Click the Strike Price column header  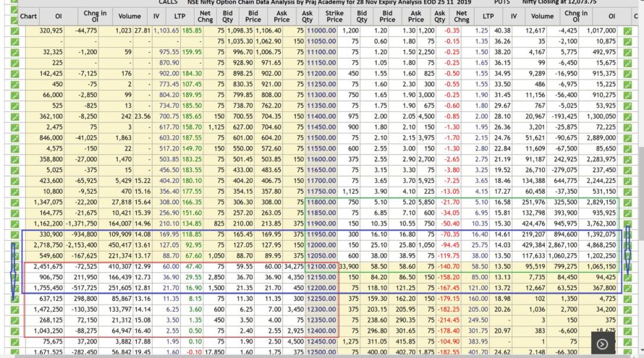334,17
